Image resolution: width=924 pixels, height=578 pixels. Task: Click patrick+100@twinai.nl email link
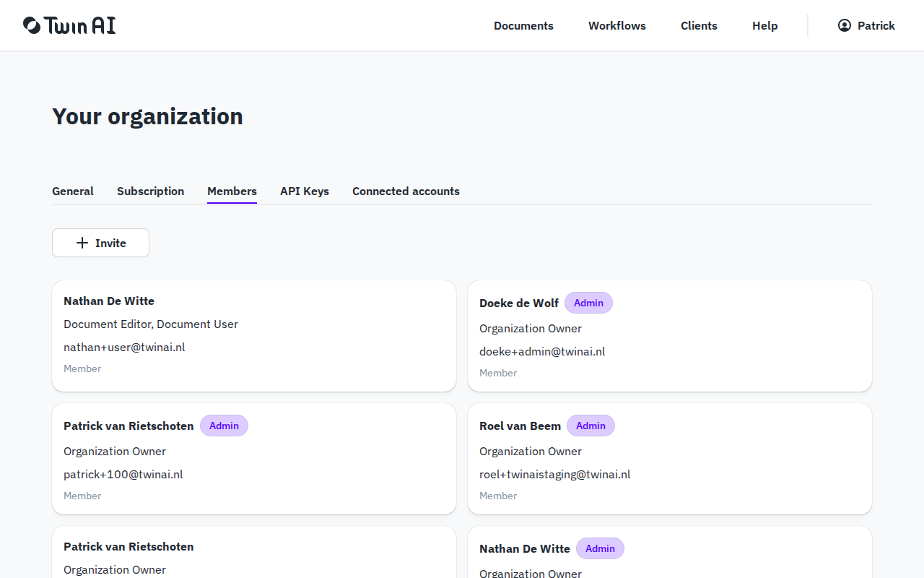(x=123, y=474)
